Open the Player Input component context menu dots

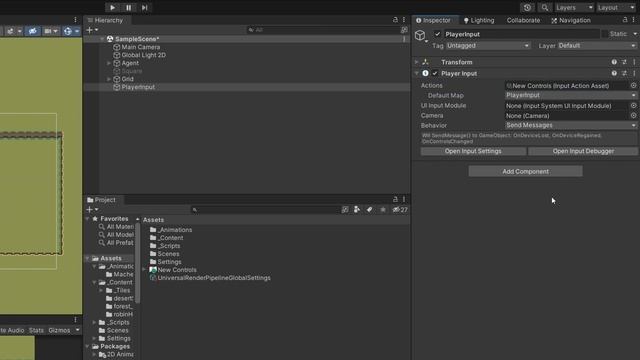tap(634, 73)
